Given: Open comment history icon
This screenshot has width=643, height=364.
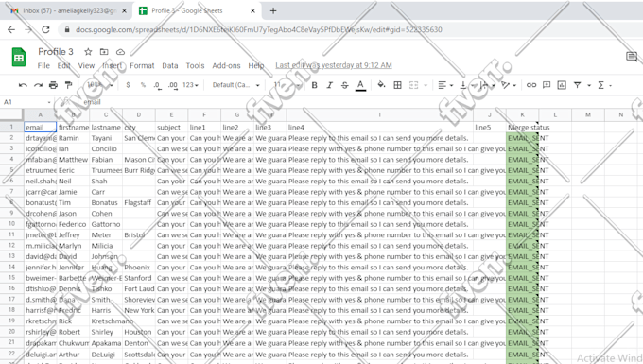Looking at the screenshot, I should (632, 57).
